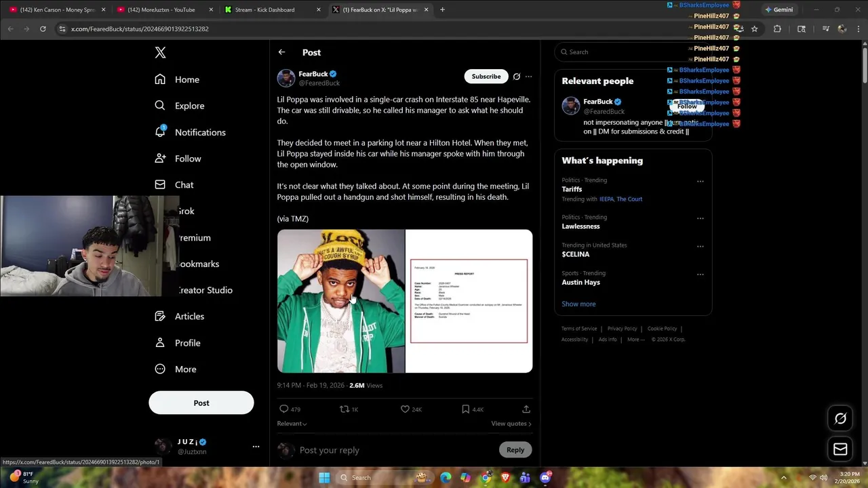The width and height of the screenshot is (868, 488).
Task: Open a new browser tab
Action: (442, 9)
